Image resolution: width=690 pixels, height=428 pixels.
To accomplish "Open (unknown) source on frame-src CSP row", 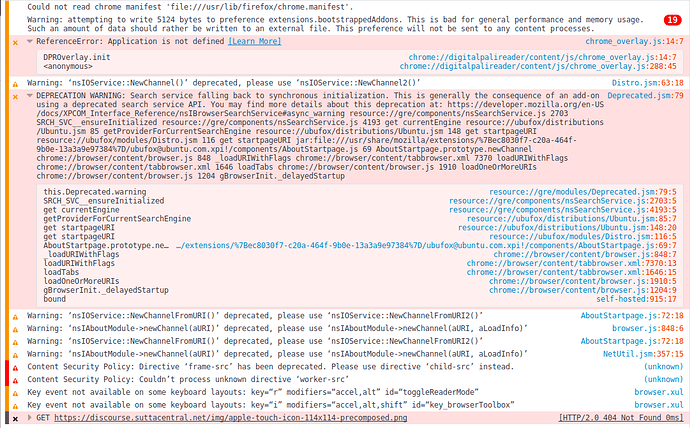I will point(663,366).
